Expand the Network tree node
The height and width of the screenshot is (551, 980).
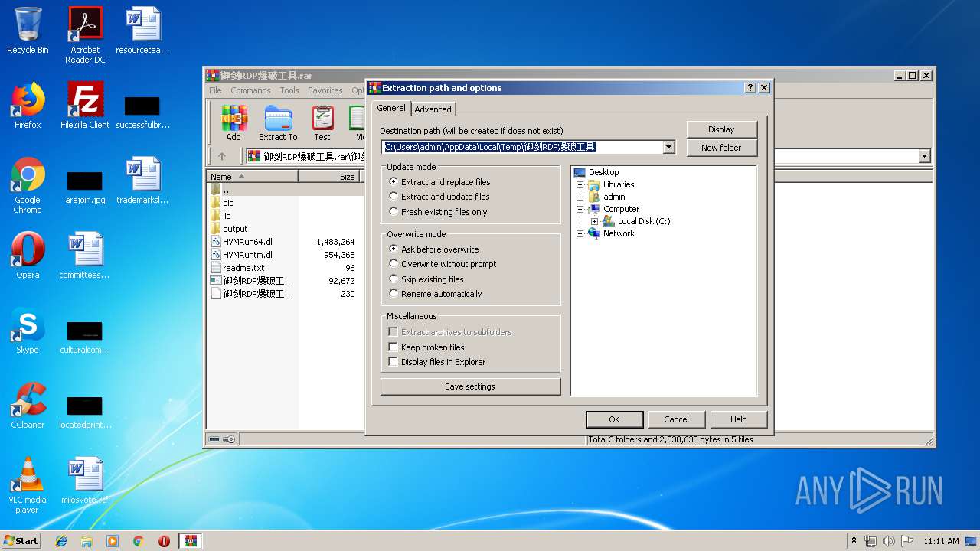pos(580,233)
